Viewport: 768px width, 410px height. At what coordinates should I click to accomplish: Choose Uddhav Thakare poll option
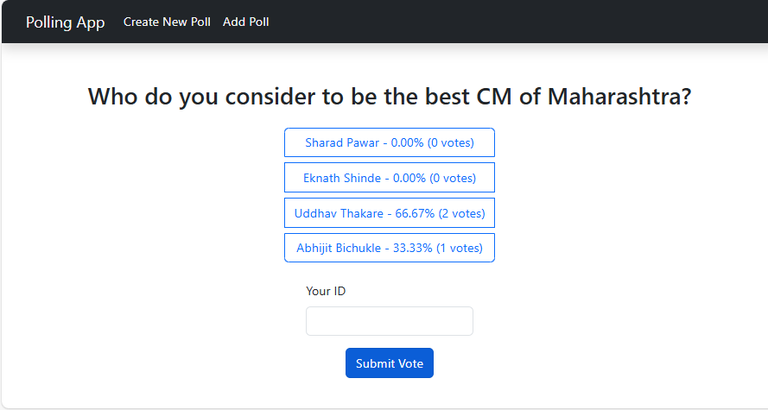[x=389, y=213]
